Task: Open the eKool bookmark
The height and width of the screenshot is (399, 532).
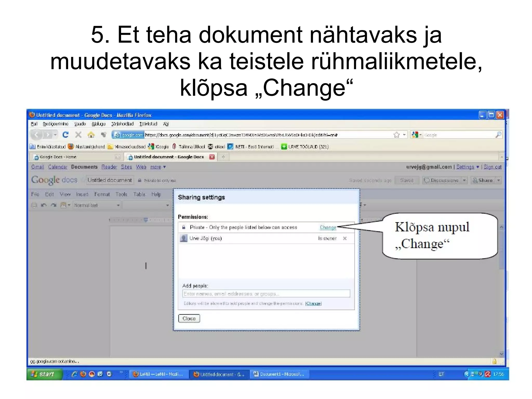Action: (216, 147)
